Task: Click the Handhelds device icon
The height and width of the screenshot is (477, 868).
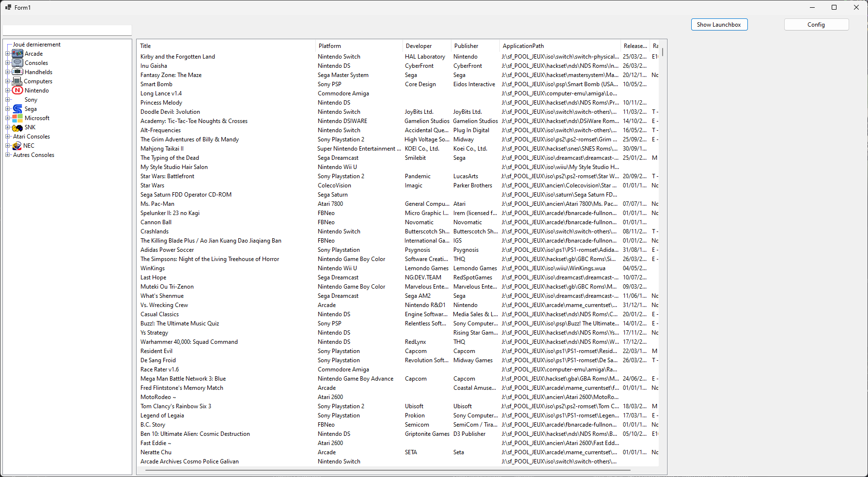Action: (x=17, y=72)
